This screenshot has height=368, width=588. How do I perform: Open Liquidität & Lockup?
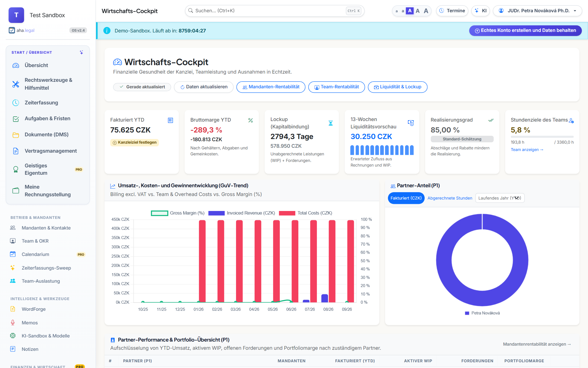click(397, 87)
